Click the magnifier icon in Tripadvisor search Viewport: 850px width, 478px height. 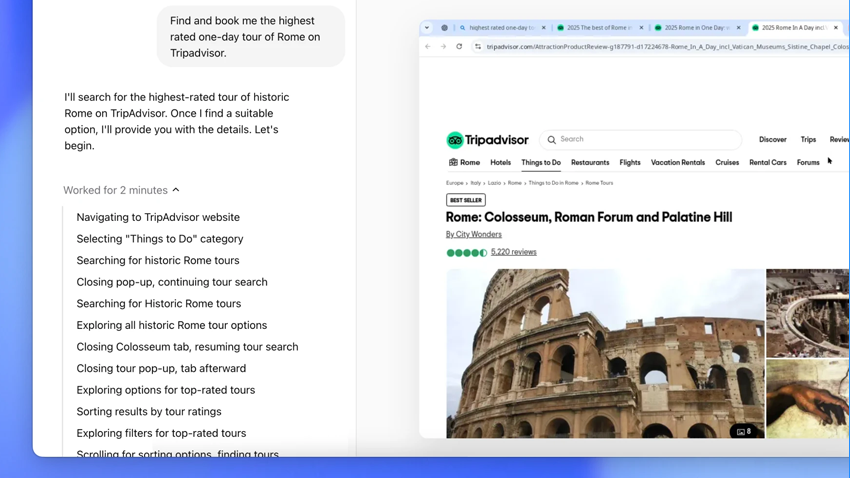pyautogui.click(x=551, y=140)
